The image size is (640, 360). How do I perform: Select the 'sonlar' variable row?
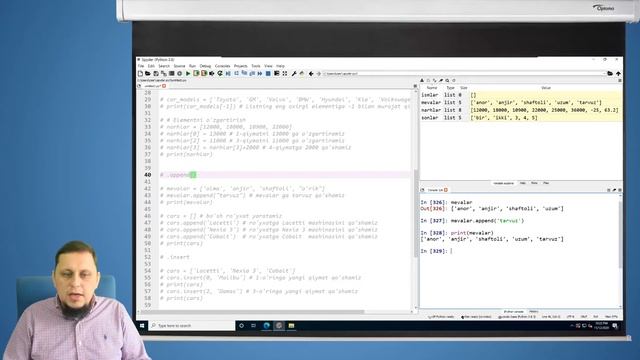pos(521,118)
